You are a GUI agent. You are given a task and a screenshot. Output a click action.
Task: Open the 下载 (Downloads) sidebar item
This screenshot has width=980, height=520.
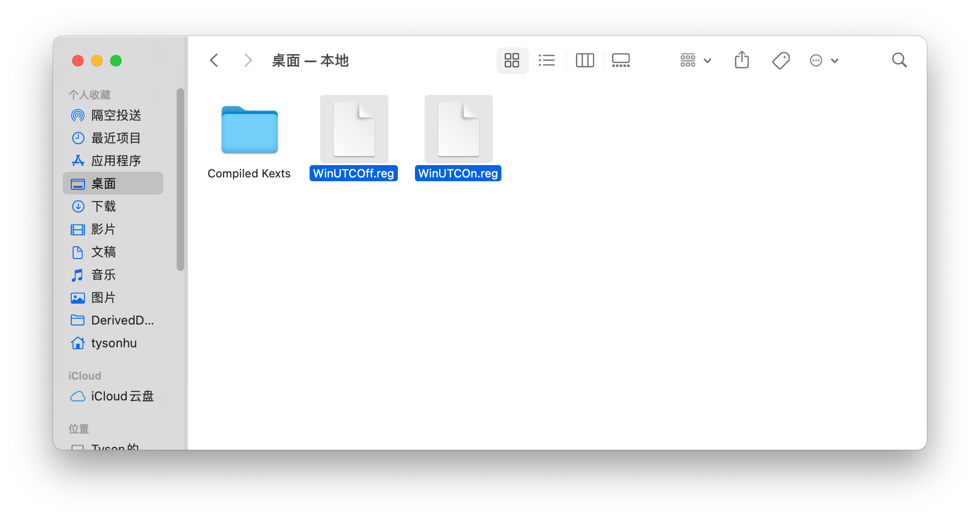tap(103, 206)
